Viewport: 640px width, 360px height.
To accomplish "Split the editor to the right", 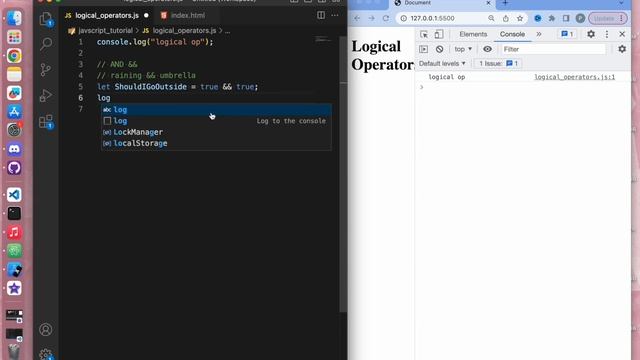I will pos(321,16).
